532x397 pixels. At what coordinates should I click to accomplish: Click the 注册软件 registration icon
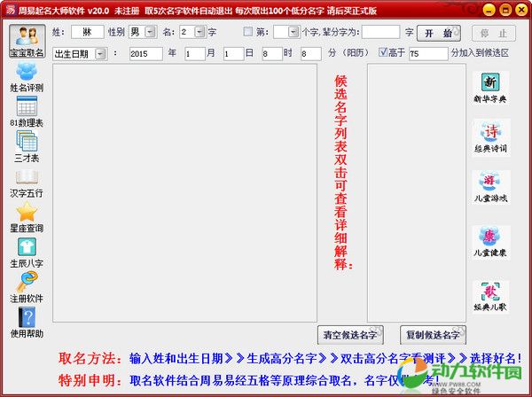[x=27, y=285]
